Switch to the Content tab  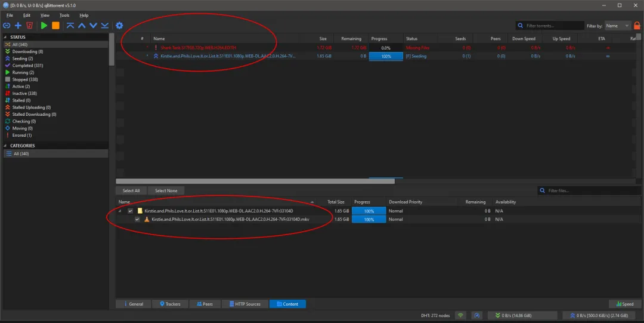coord(287,304)
